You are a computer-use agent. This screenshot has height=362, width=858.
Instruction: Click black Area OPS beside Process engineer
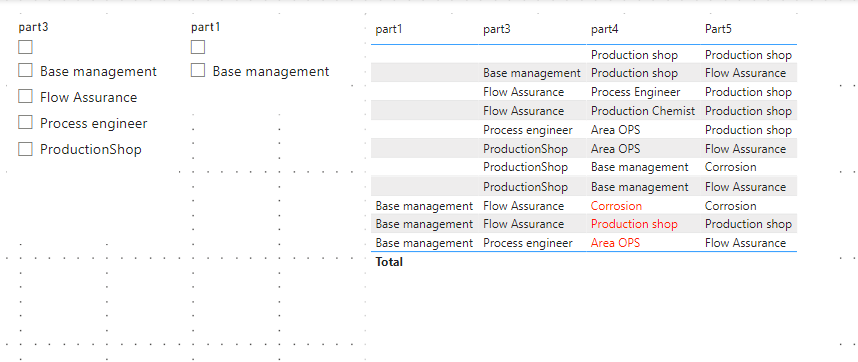point(616,130)
